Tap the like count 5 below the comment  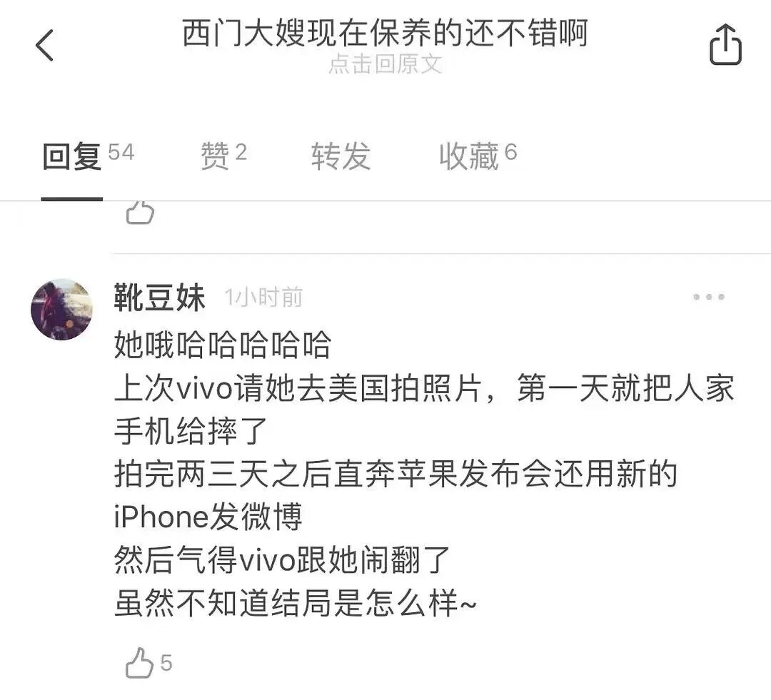coord(166,663)
